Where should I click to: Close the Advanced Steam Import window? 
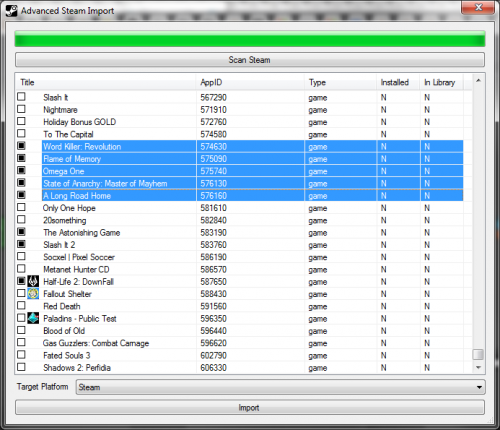pos(478,7)
